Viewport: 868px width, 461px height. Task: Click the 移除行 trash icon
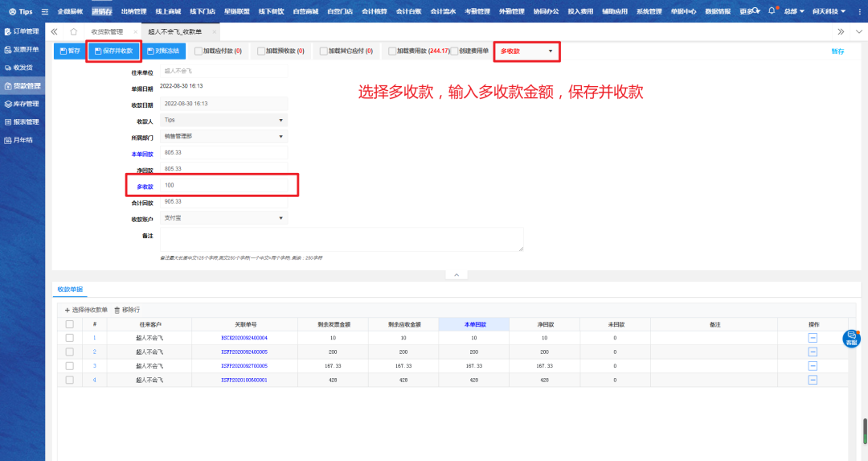[117, 310]
